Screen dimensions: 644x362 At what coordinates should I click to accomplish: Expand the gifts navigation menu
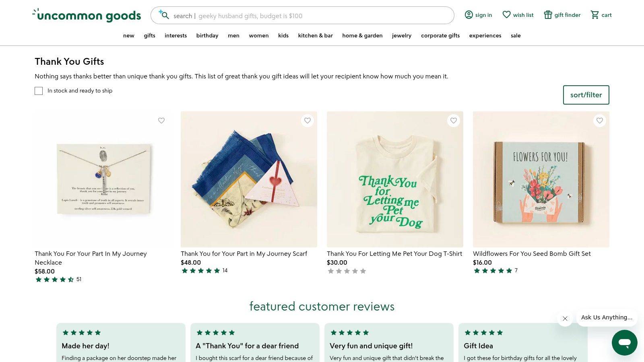149,35
